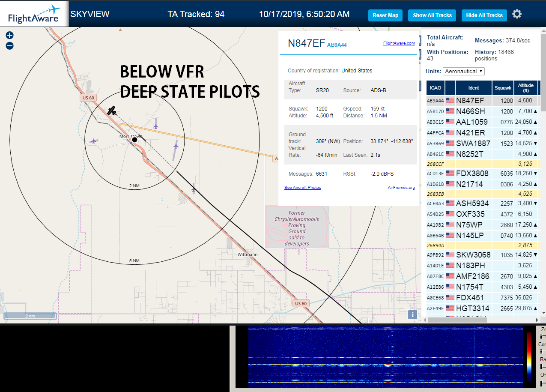Screen dimensions: 546x392
Task: Open the map attribution info 'i' button
Action: (x=412, y=315)
